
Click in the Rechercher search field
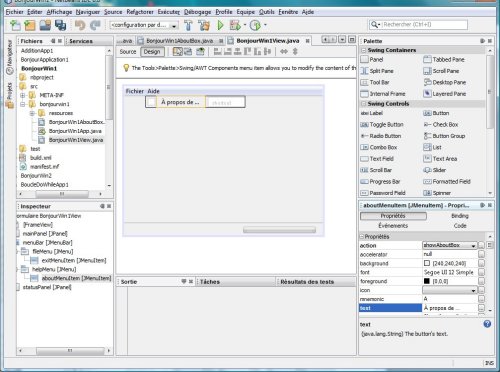click(x=424, y=25)
